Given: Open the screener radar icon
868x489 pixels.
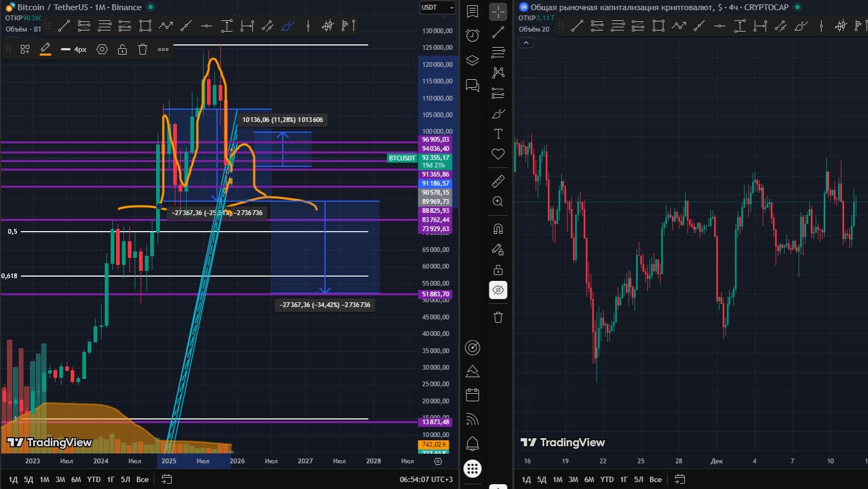Looking at the screenshot, I should pyautogui.click(x=472, y=348).
